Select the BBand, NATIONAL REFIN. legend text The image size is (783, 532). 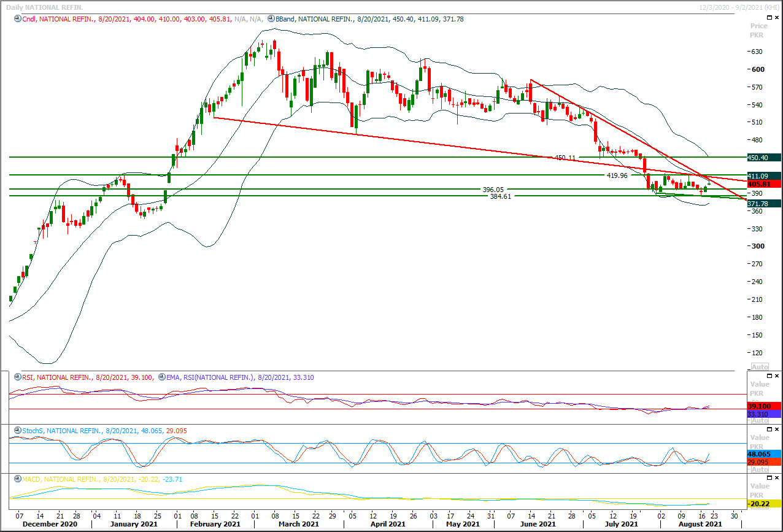(x=315, y=19)
